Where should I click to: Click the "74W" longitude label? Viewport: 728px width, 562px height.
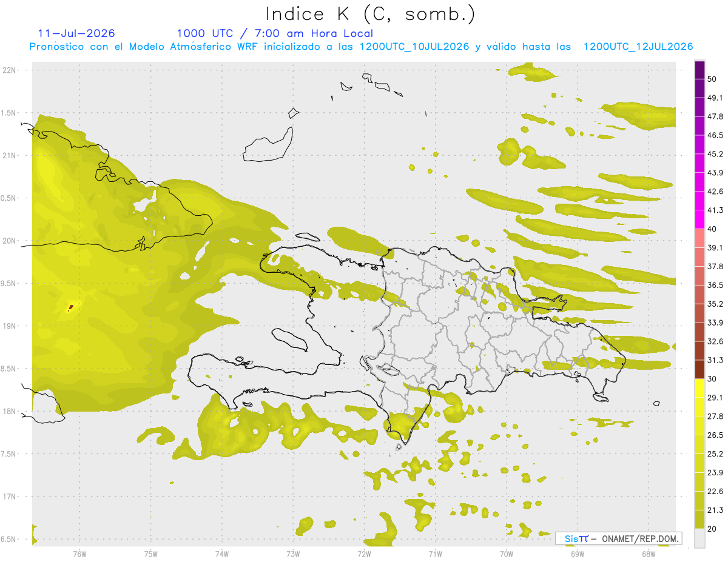pos(222,554)
